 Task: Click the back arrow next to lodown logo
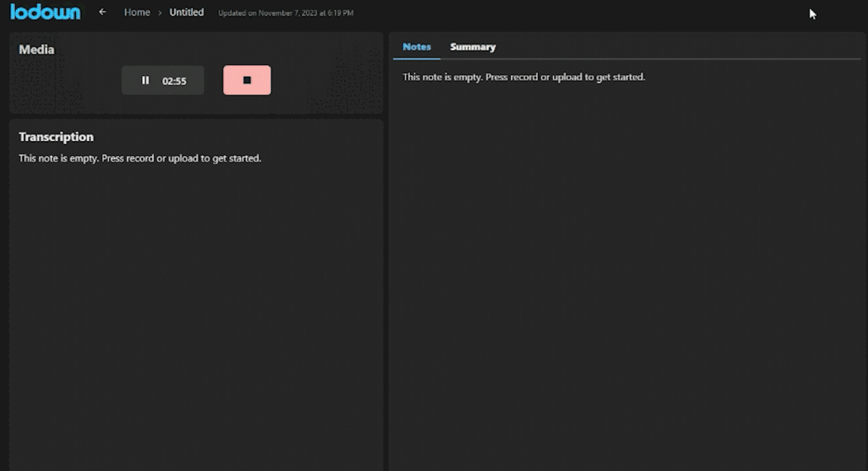[103, 12]
